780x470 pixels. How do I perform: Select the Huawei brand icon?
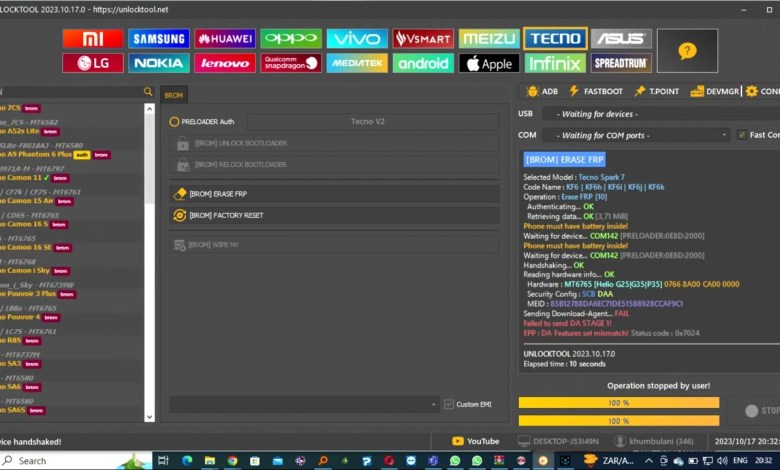tap(225, 39)
